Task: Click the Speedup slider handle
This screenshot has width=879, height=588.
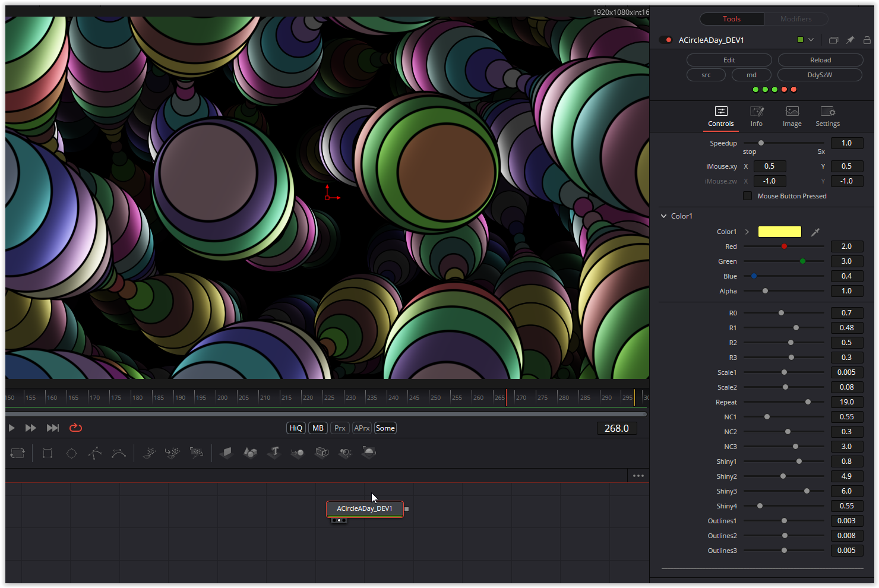Action: pyautogui.click(x=761, y=143)
